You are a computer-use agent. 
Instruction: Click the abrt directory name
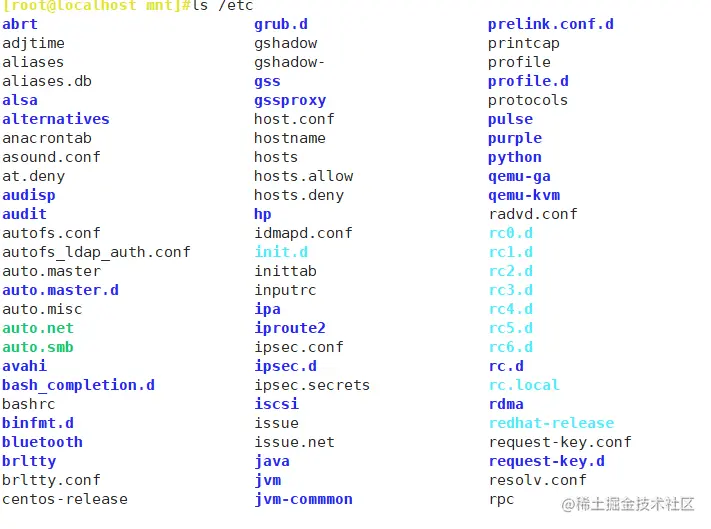click(20, 24)
